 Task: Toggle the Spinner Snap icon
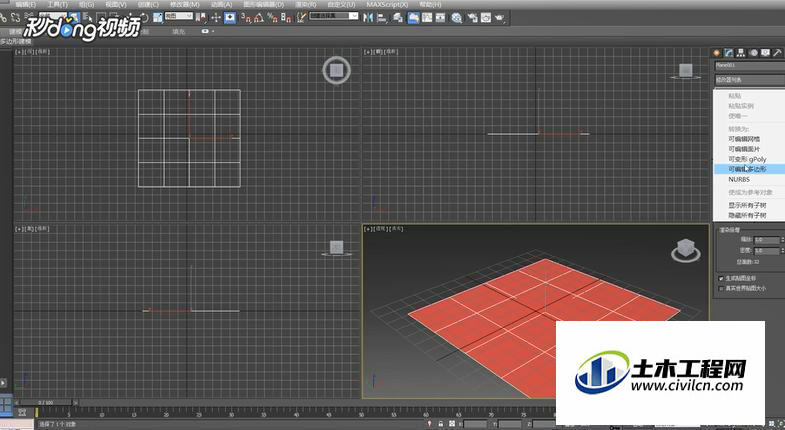[286, 18]
